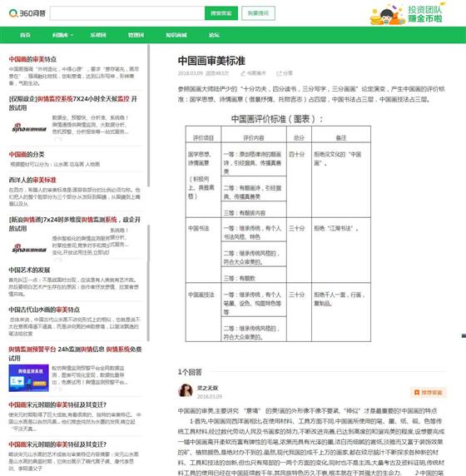Viewport: 466px width, 476px height.
Task: Open 中国古代山水画的审美特点 link
Action: (44, 310)
